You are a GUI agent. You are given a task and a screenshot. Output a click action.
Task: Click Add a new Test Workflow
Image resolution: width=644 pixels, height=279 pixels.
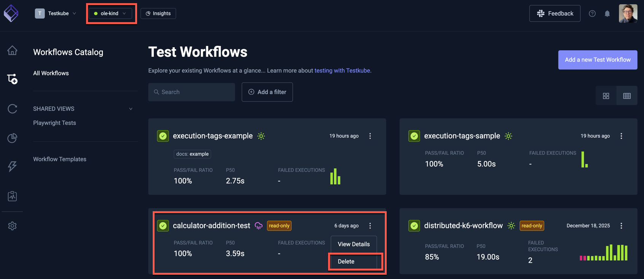point(598,60)
